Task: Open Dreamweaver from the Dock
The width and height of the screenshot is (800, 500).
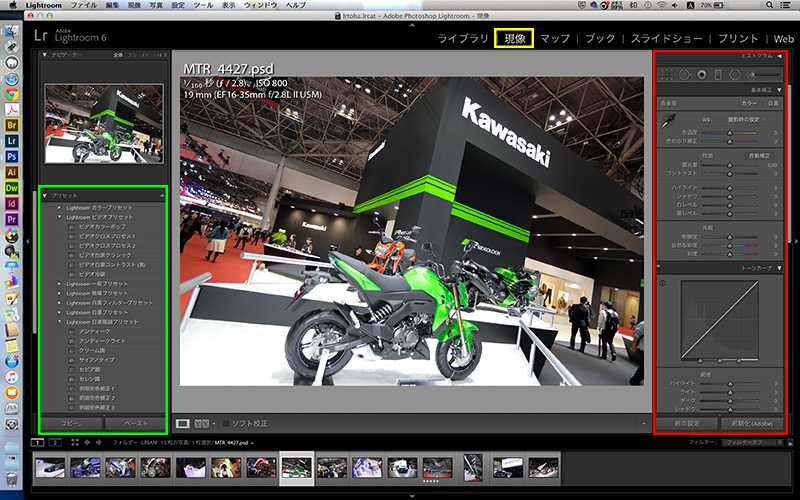Action: pyautogui.click(x=12, y=188)
